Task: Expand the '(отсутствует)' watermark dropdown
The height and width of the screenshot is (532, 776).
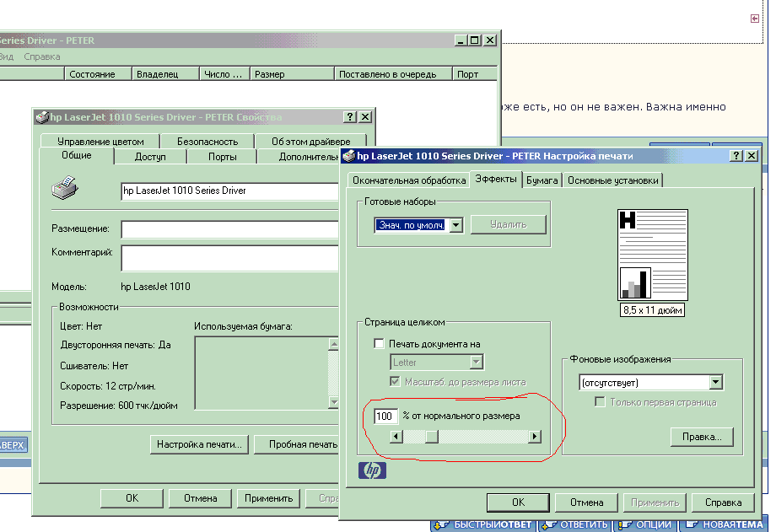Action: pos(715,382)
